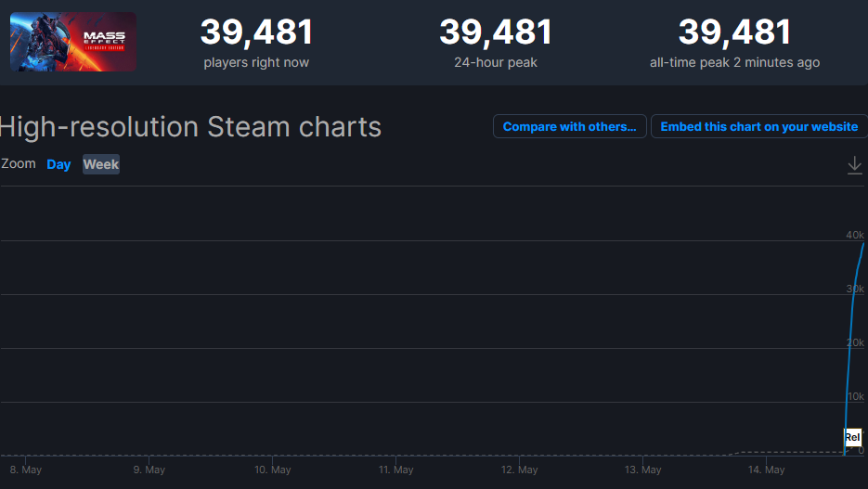The width and height of the screenshot is (868, 489).
Task: Click the 8. May axis label
Action: (x=25, y=470)
